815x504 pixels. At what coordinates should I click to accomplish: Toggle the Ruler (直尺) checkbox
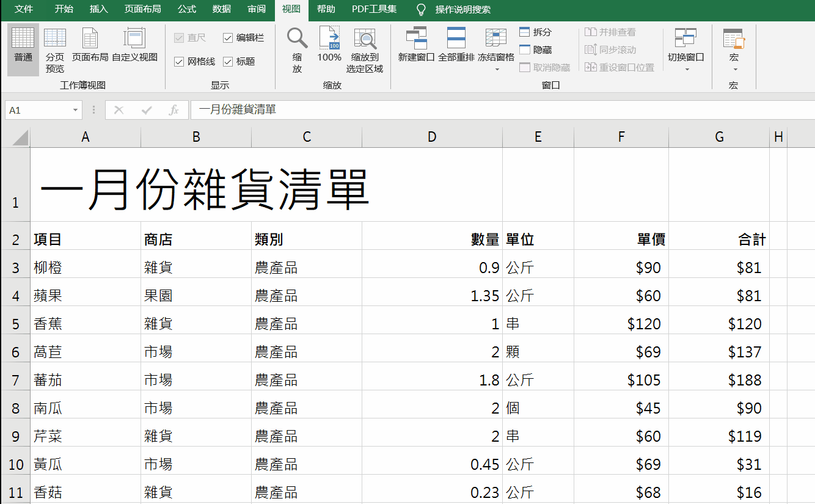(x=179, y=38)
